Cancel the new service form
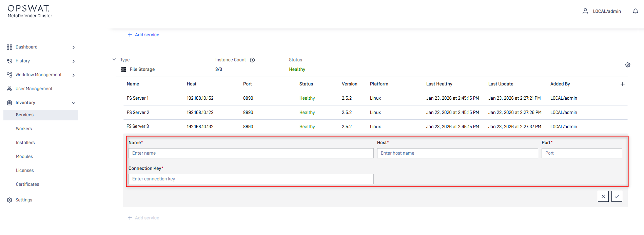644x235 pixels. pos(603,196)
